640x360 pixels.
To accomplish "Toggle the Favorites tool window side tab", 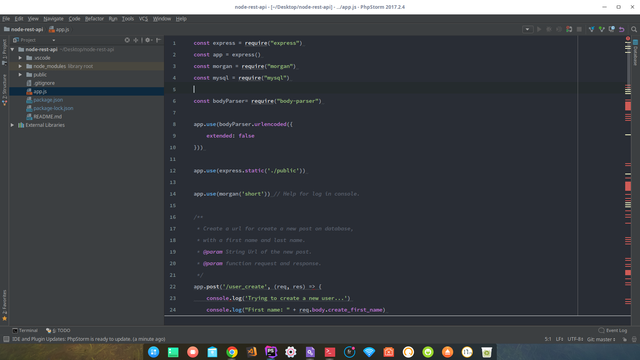I will tap(4, 305).
